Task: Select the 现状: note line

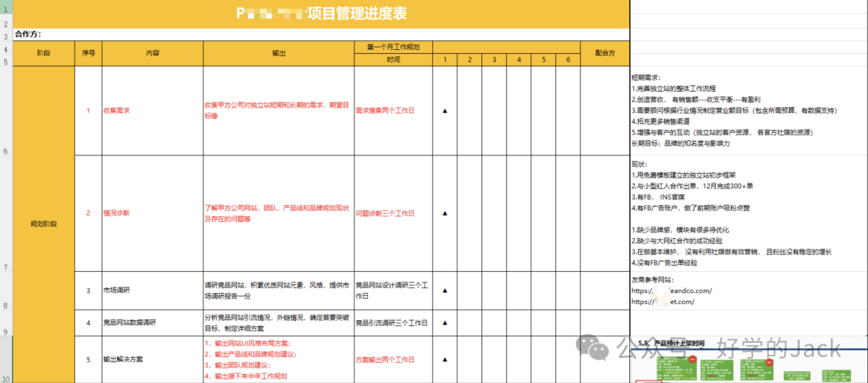Action: pos(640,165)
